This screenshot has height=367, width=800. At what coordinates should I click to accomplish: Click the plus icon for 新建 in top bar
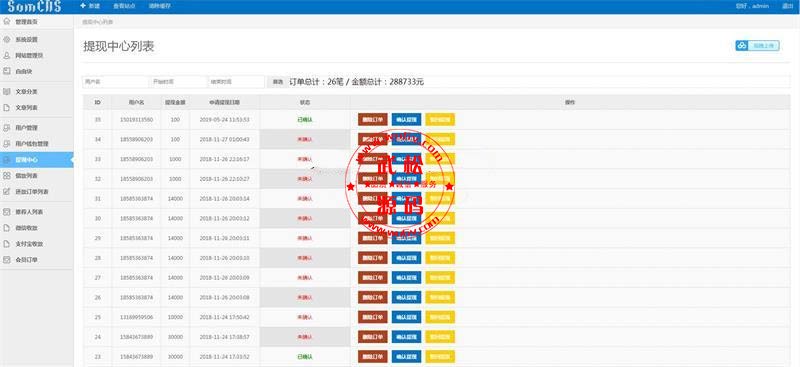(83, 6)
